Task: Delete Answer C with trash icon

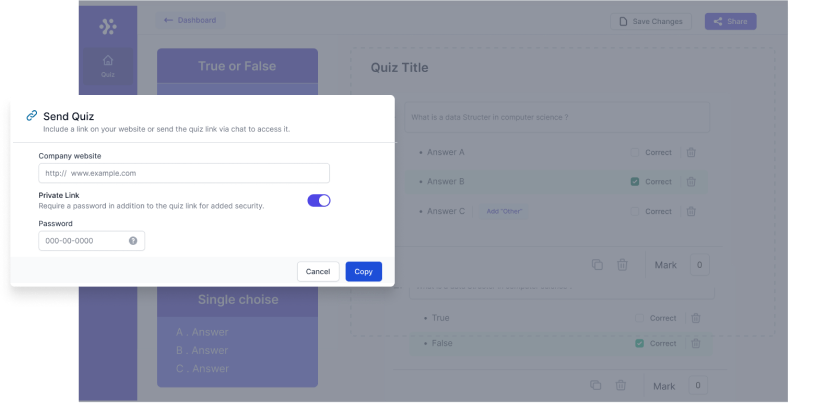Action: click(690, 211)
